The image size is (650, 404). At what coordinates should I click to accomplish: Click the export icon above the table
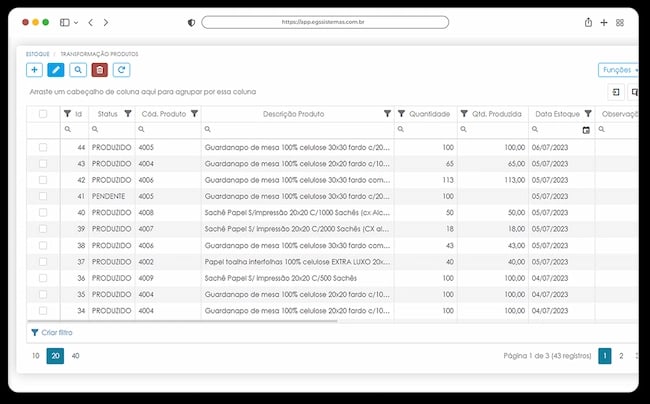tap(616, 92)
